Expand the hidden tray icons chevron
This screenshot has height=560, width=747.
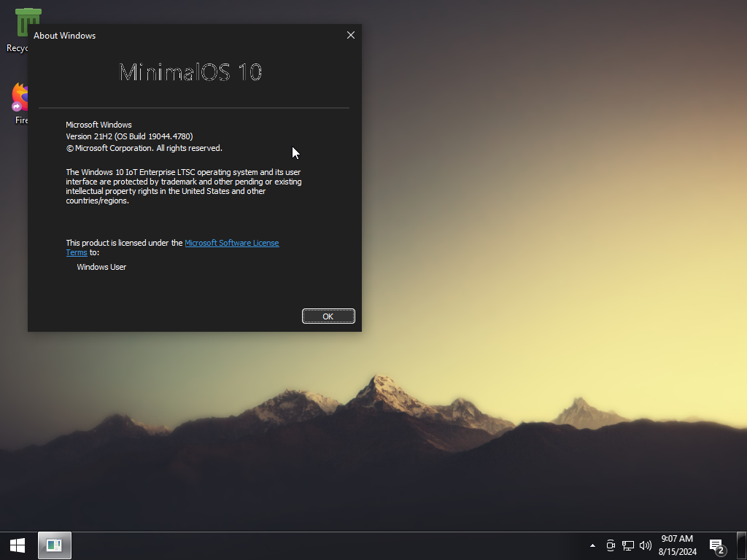pos(592,545)
